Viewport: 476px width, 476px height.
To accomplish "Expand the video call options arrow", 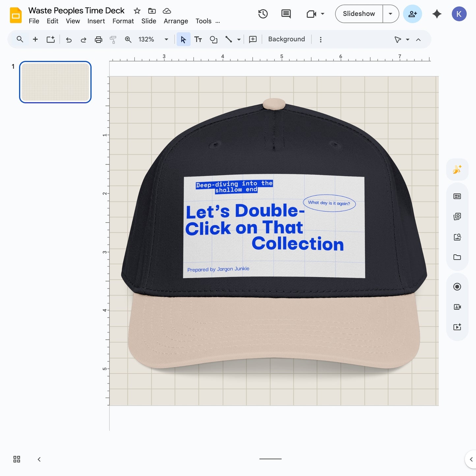I will [322, 14].
